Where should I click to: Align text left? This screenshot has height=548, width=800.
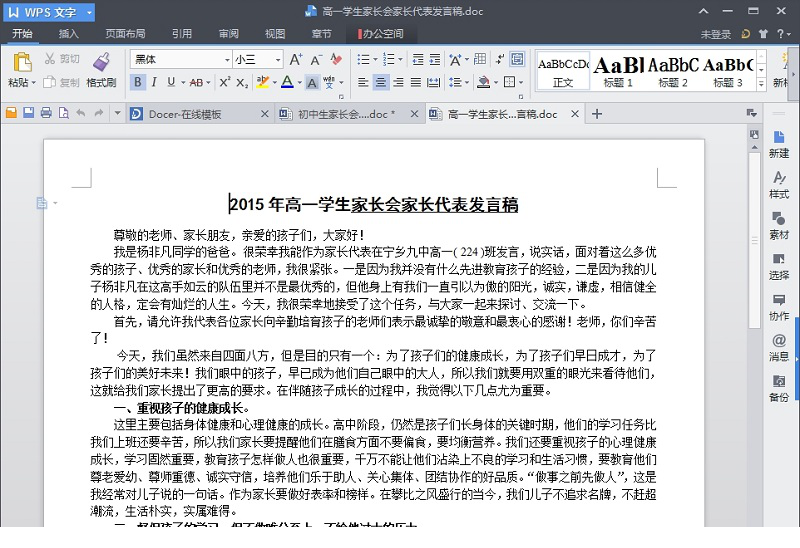point(363,82)
